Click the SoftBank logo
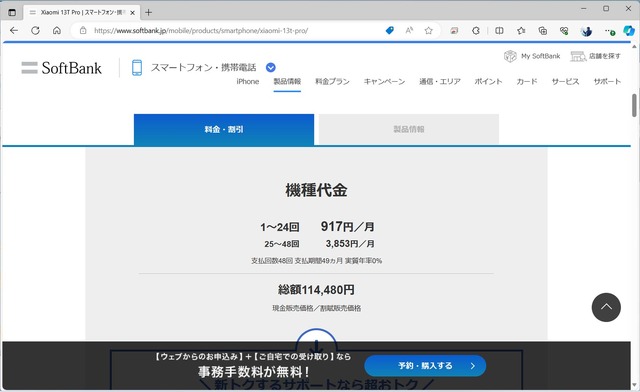 [61, 68]
